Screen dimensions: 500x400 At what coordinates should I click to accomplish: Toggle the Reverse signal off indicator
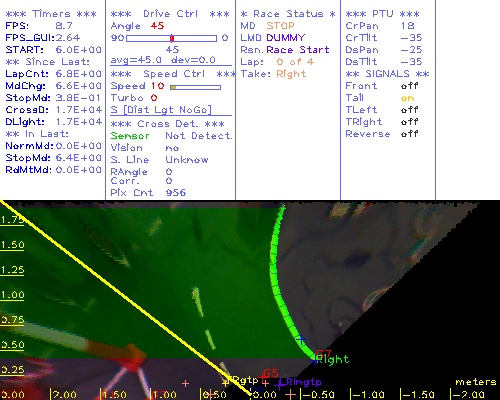click(x=409, y=134)
